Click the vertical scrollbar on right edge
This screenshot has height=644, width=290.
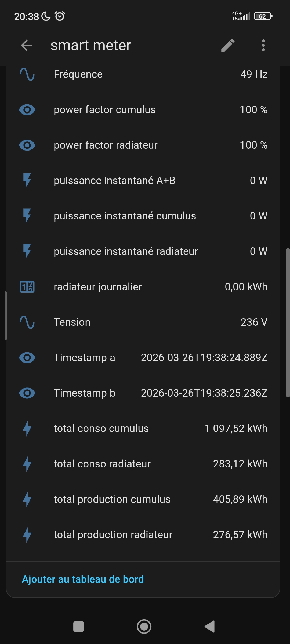(x=288, y=322)
